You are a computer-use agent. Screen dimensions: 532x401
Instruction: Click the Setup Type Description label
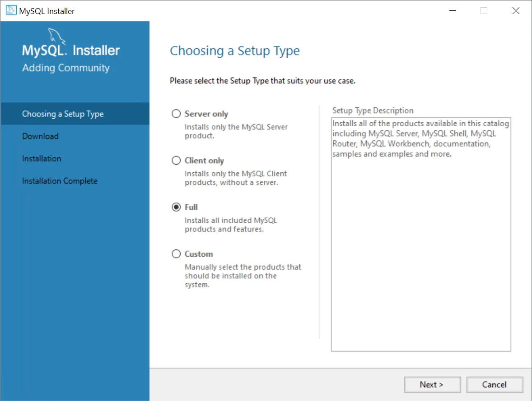pos(373,111)
